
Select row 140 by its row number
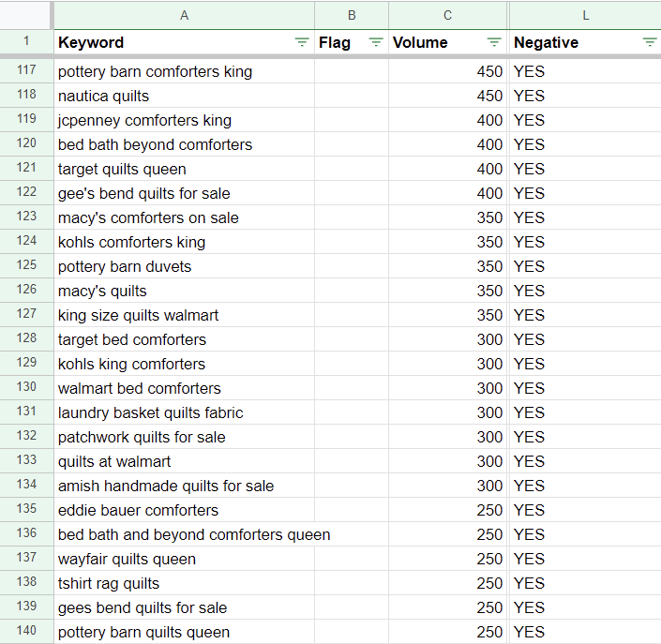click(26, 632)
